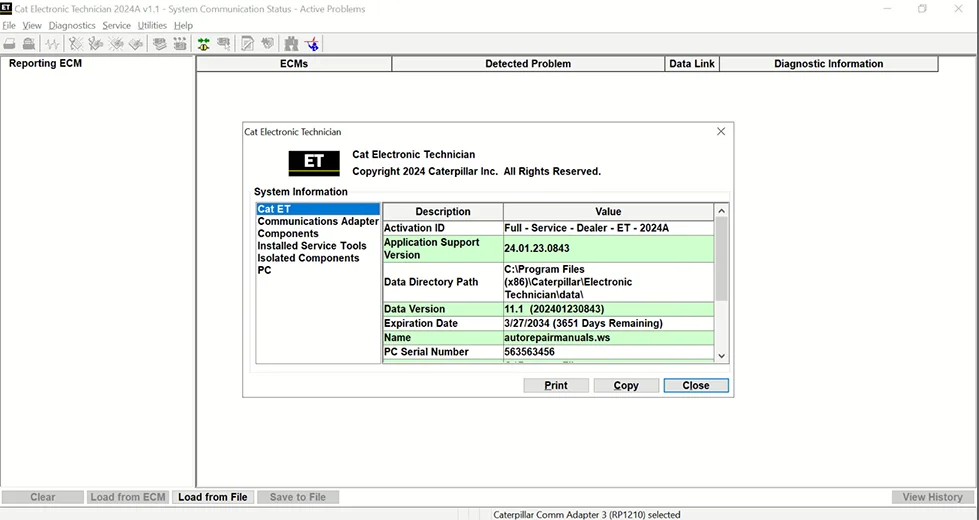Open the Utilities menu
The image size is (979, 520).
[152, 25]
